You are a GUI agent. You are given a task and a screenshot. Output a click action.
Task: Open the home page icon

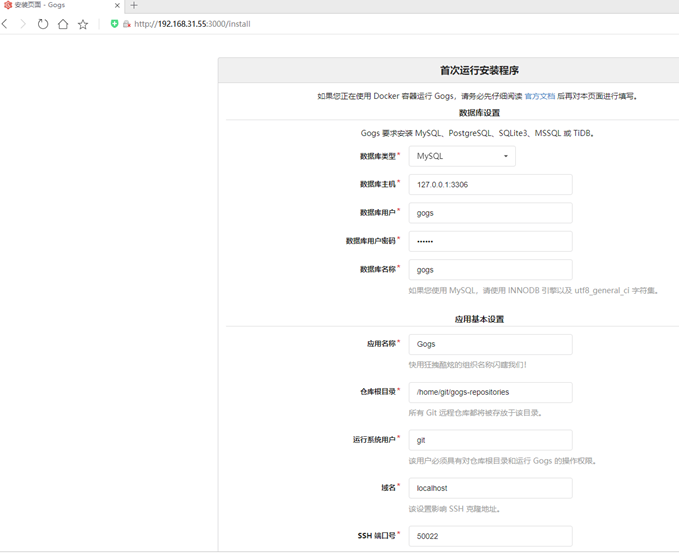pos(63,24)
